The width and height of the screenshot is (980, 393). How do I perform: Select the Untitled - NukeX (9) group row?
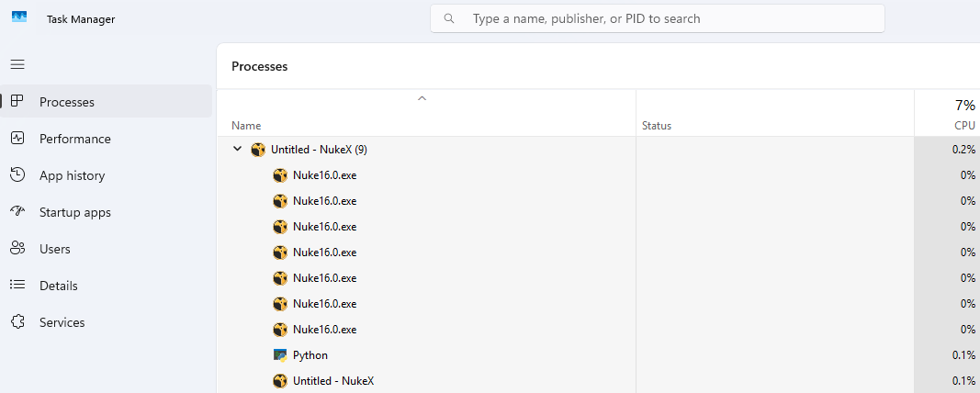click(598, 150)
